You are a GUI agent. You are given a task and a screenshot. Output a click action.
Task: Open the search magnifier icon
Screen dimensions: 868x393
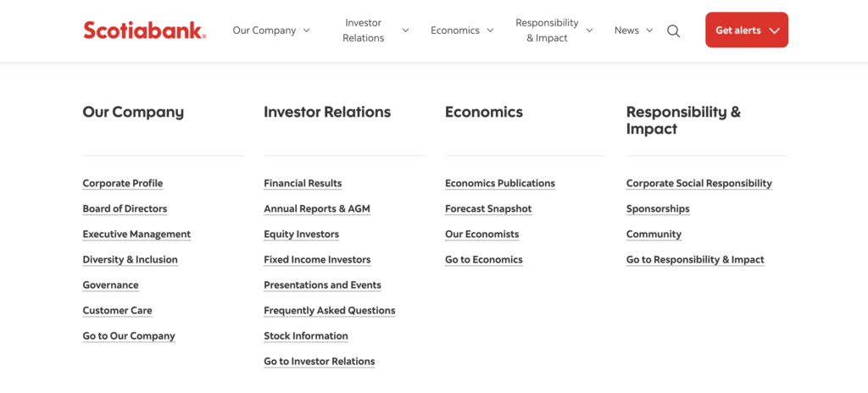(x=673, y=31)
